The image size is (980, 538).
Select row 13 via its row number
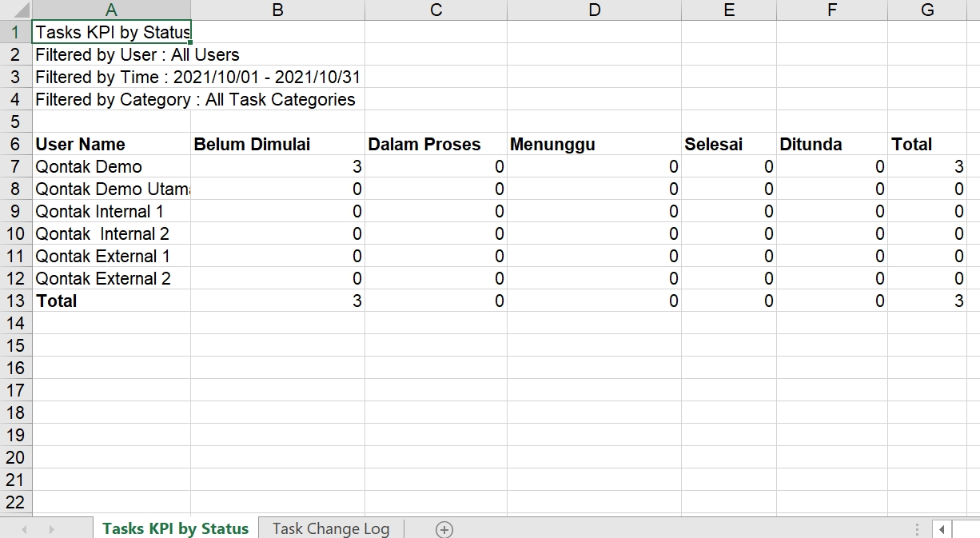click(14, 301)
